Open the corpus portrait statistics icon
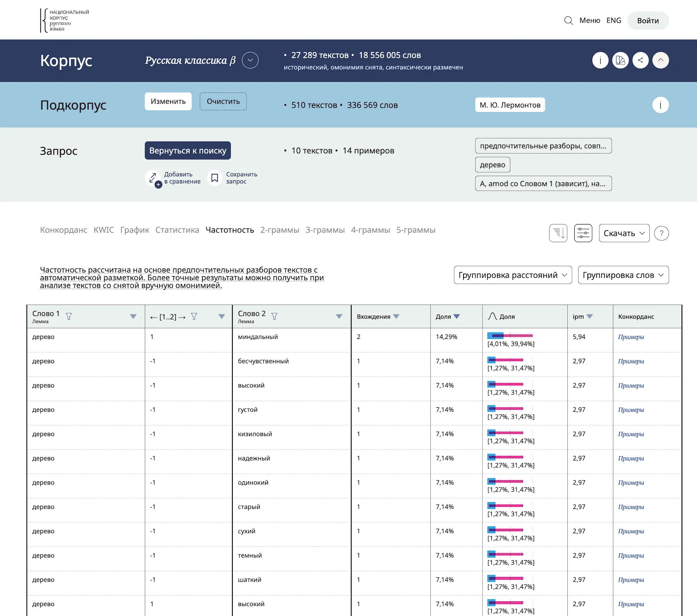Image resolution: width=697 pixels, height=616 pixels. [620, 60]
